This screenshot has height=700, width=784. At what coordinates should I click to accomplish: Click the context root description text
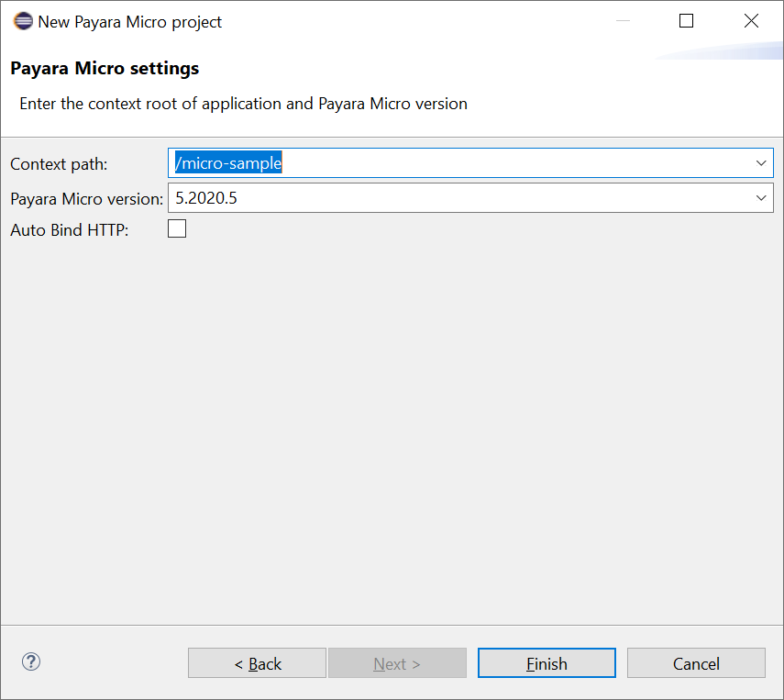(243, 104)
